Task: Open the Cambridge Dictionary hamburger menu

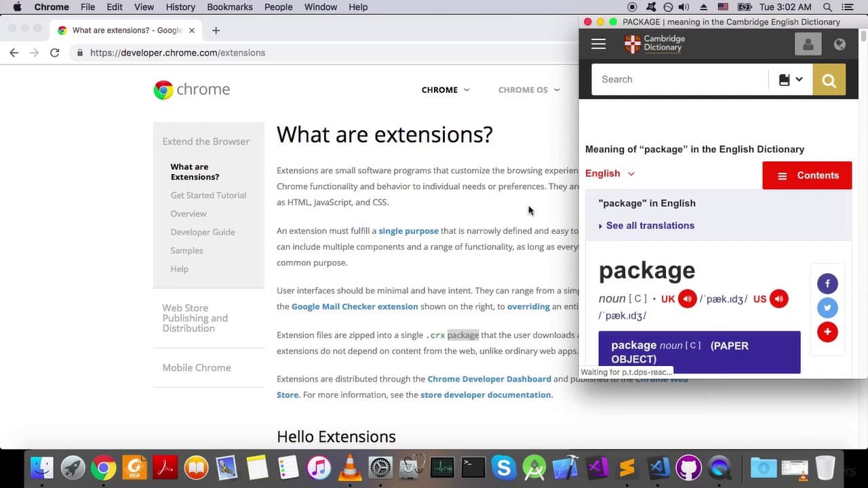Action: pos(598,44)
